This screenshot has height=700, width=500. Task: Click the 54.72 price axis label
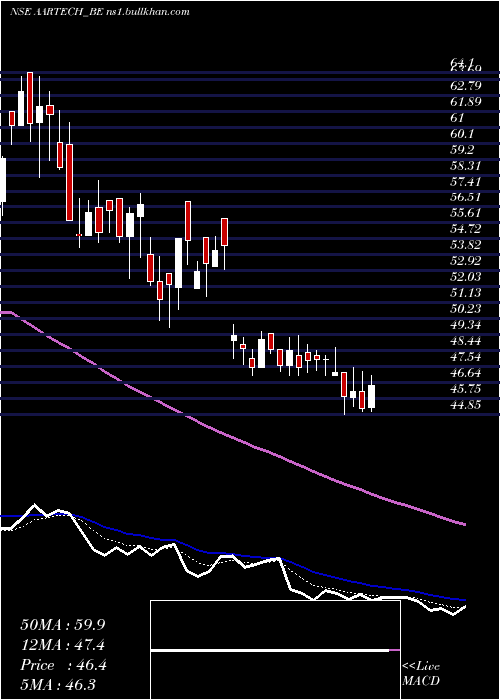(x=466, y=229)
